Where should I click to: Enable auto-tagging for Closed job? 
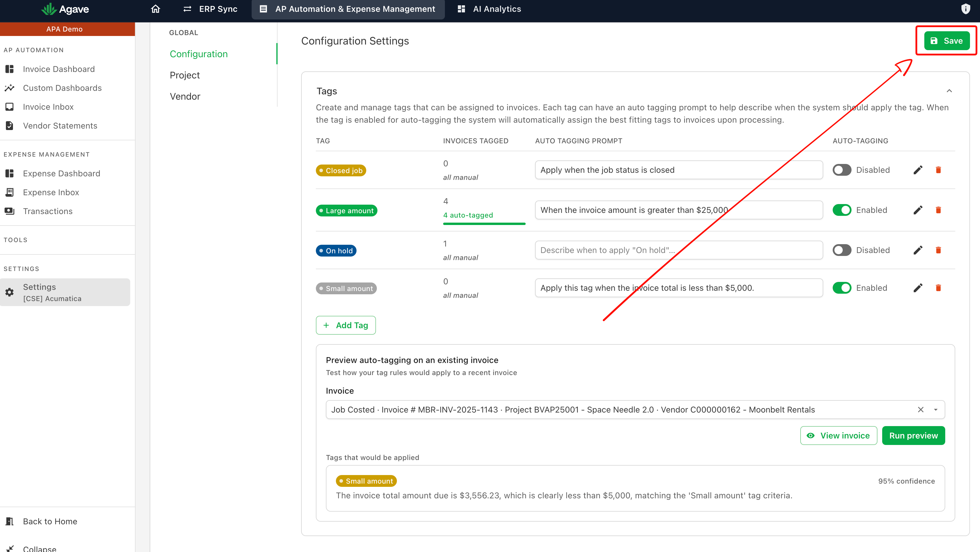(x=842, y=170)
